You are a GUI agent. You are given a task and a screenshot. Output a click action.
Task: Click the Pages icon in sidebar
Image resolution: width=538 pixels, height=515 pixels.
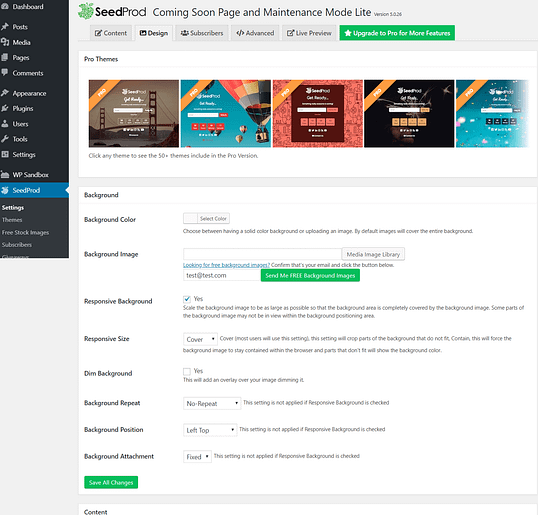point(5,57)
